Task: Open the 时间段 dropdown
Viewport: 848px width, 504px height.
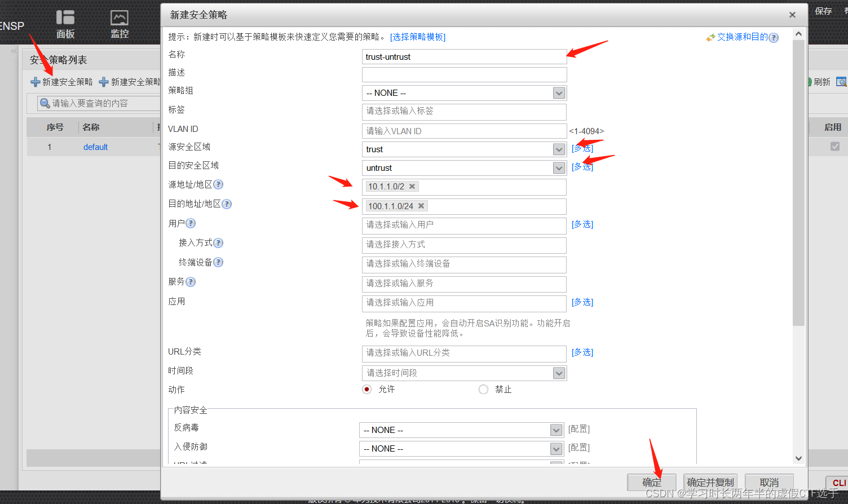Action: point(464,373)
